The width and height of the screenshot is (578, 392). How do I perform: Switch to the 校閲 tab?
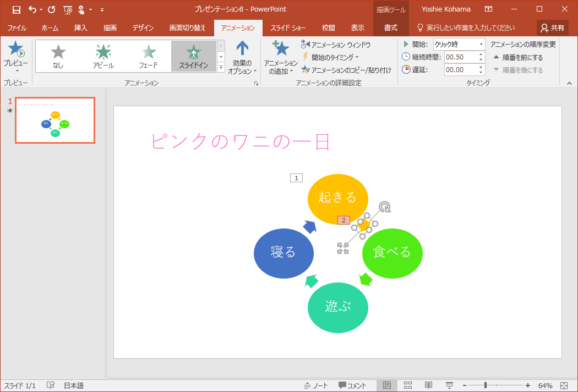pyautogui.click(x=328, y=28)
